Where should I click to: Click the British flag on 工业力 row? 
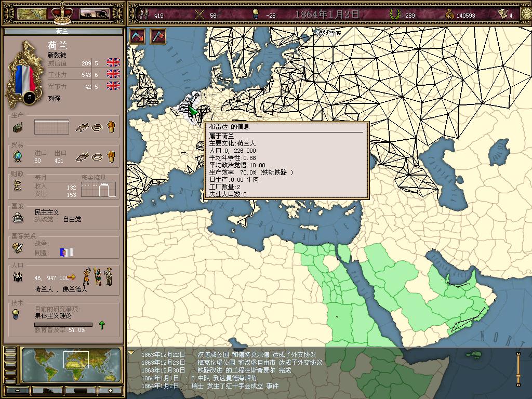tap(113, 74)
